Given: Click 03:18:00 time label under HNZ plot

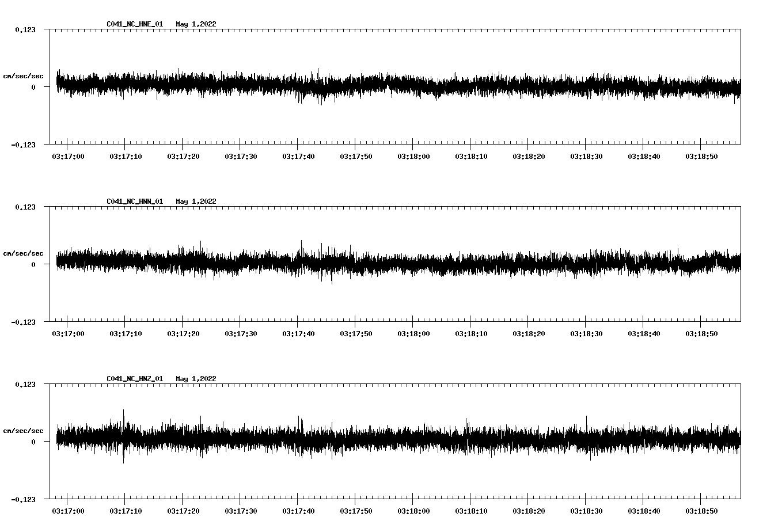Looking at the screenshot, I should [x=413, y=511].
